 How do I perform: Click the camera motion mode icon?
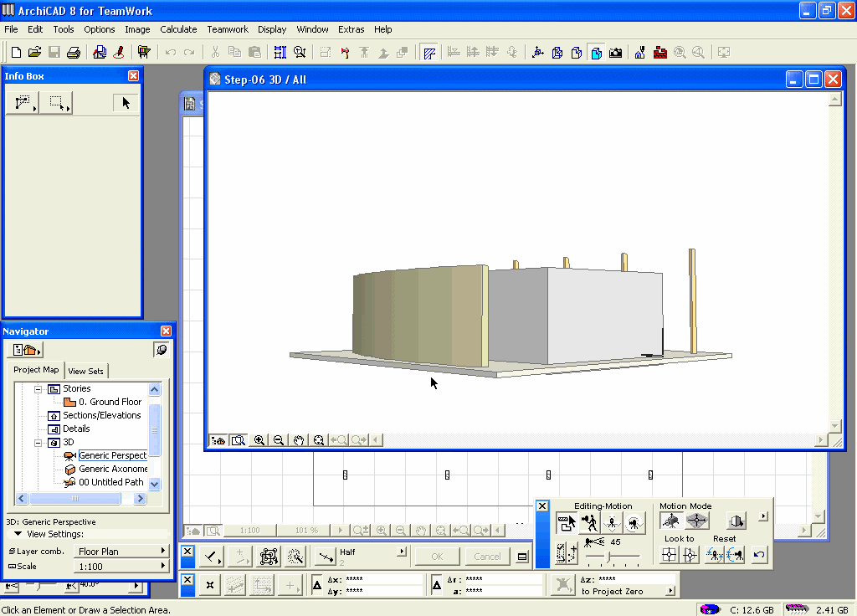click(x=670, y=521)
